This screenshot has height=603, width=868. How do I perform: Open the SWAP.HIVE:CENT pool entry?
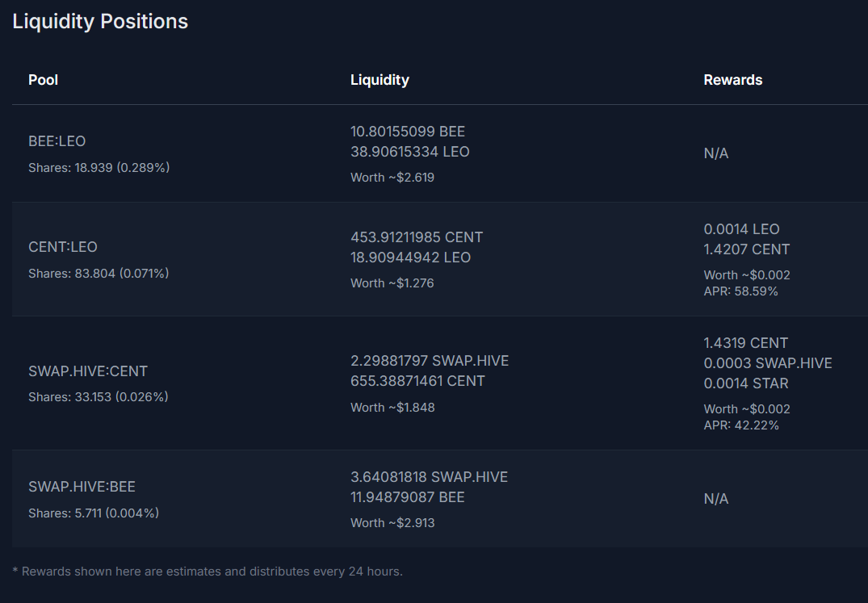(x=88, y=371)
